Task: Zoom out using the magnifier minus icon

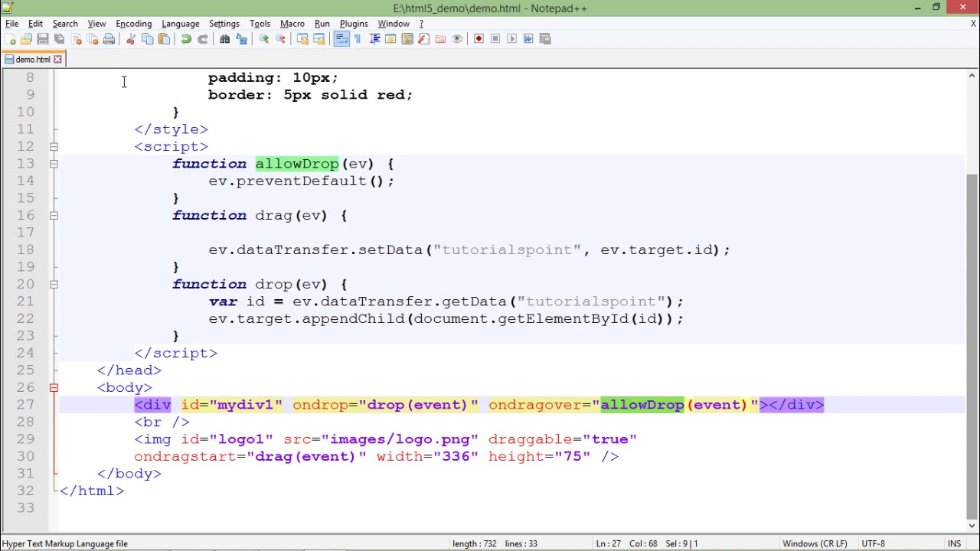Action: (x=280, y=39)
